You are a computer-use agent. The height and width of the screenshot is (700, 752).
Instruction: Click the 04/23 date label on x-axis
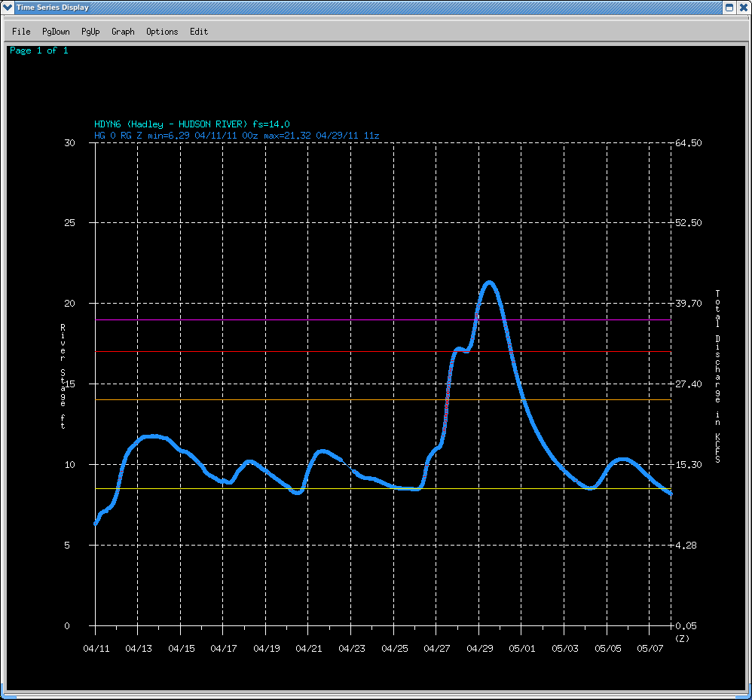(x=352, y=648)
